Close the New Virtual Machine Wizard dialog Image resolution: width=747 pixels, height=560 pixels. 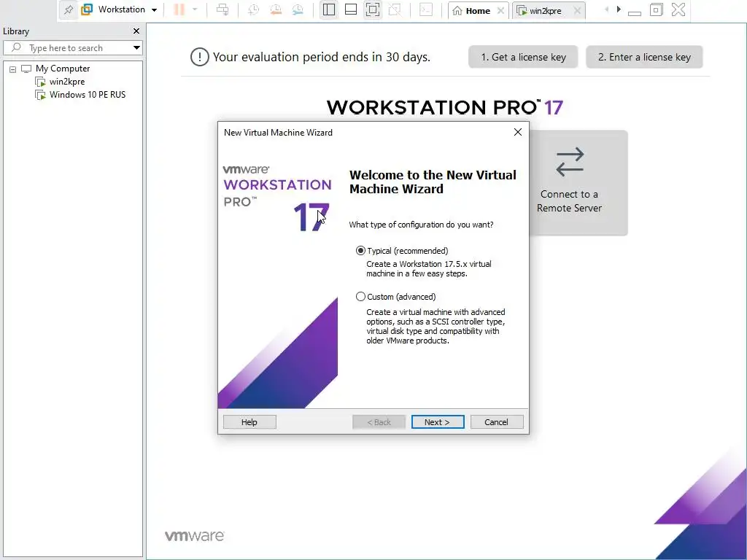[518, 133]
